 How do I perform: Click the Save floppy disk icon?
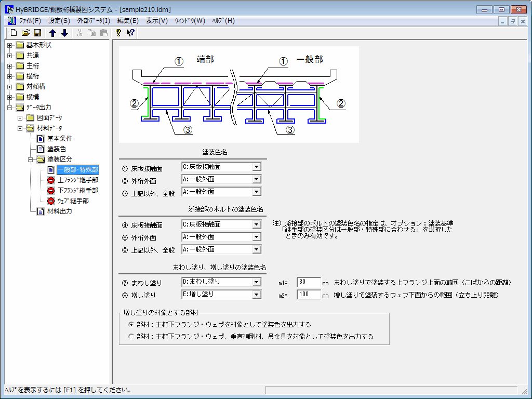(x=37, y=33)
